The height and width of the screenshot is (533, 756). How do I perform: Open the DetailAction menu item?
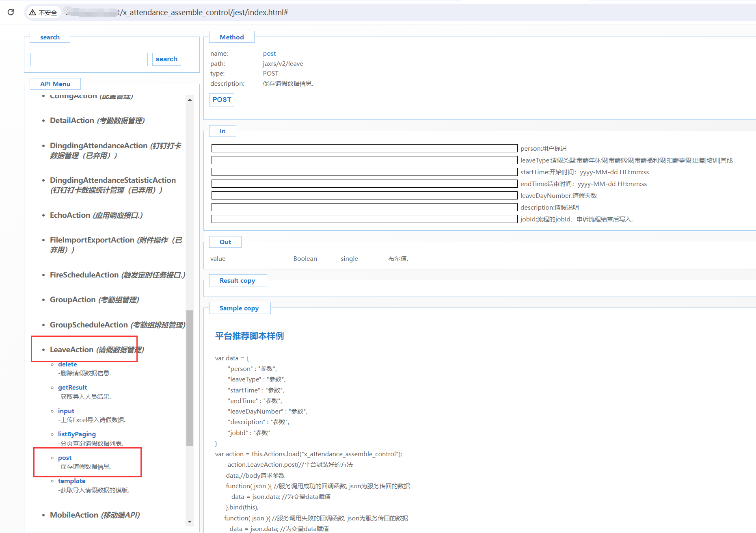[x=97, y=121]
